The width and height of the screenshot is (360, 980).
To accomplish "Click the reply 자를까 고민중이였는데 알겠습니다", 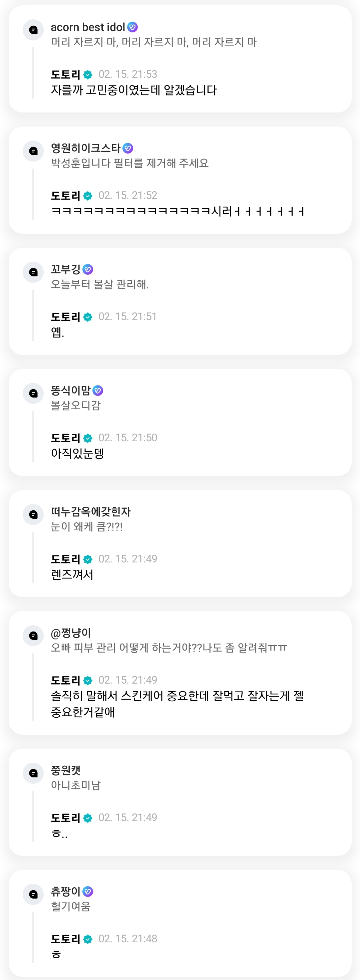I will [x=134, y=90].
